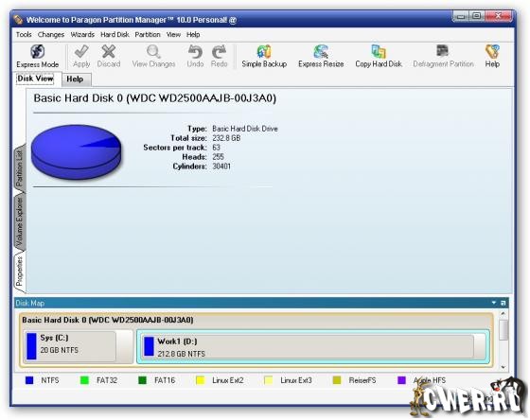Open the Hard Disk menu
530x420 pixels.
pyautogui.click(x=115, y=34)
